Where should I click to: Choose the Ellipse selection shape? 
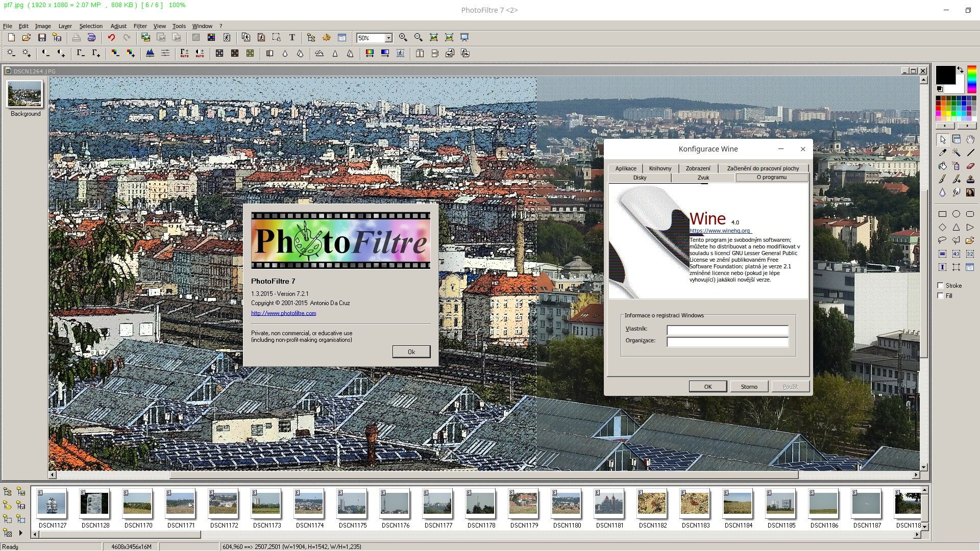tap(956, 214)
